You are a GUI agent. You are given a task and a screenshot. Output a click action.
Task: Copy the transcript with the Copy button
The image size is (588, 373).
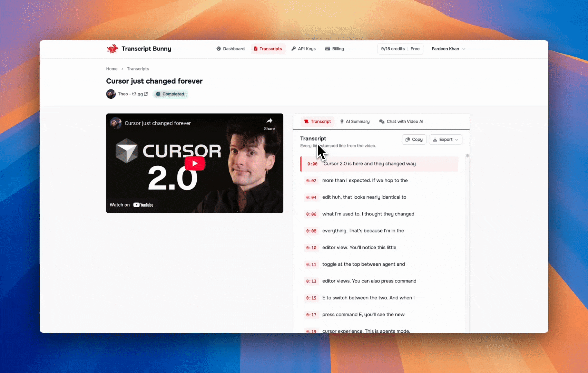(414, 140)
